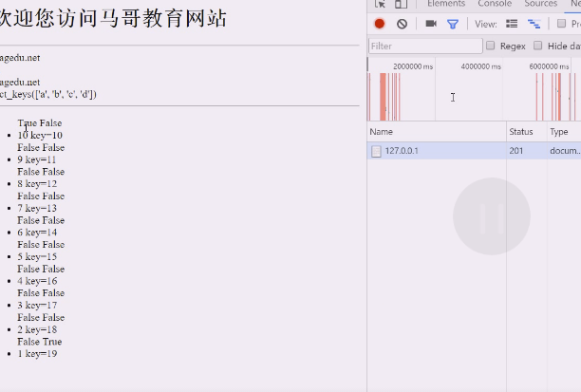Click into the Filter text field
Viewport: 581px width, 392px height.
tap(425, 46)
